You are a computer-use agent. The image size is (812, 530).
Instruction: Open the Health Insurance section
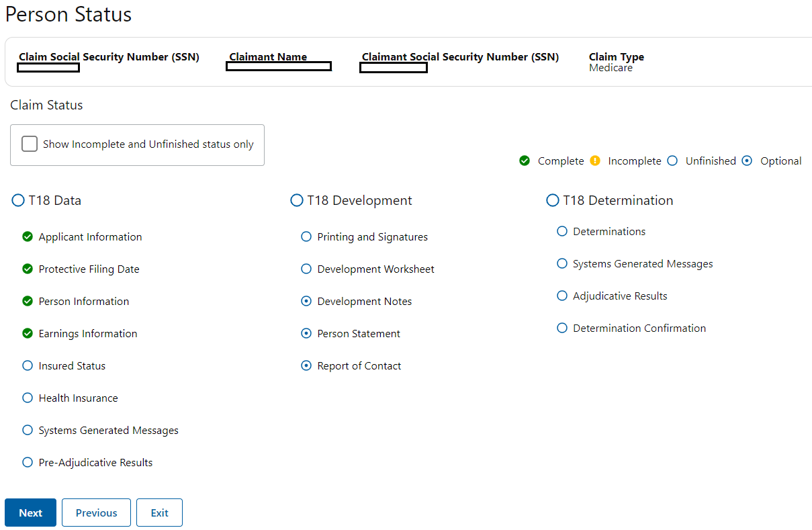(x=78, y=398)
